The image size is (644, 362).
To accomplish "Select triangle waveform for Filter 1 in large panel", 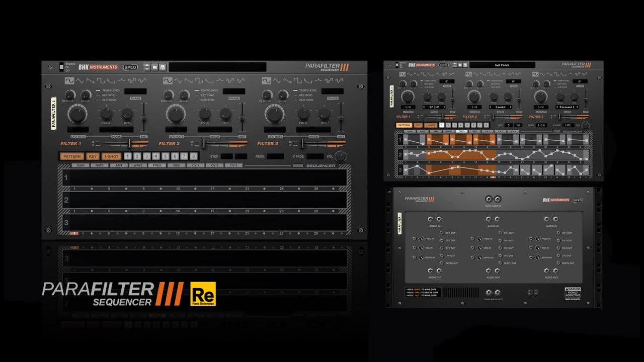I will 79,80.
